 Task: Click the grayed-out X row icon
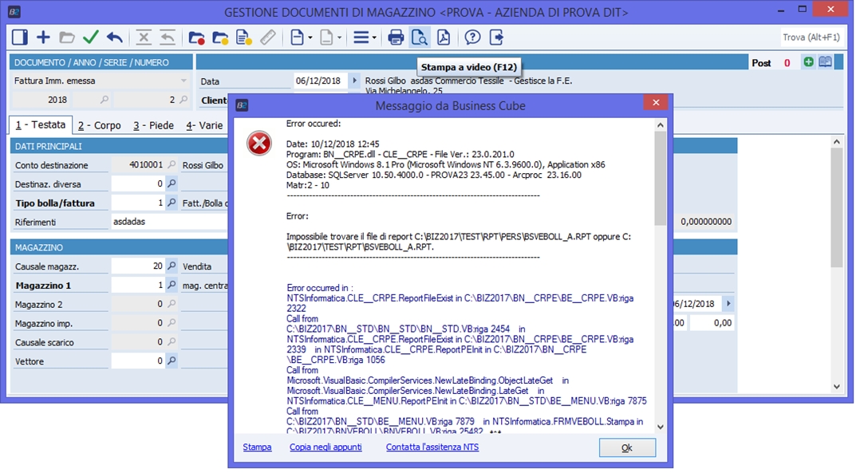tap(144, 37)
